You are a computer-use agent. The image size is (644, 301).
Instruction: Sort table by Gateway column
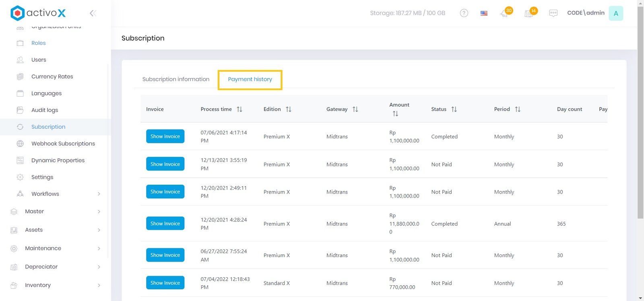(x=355, y=109)
